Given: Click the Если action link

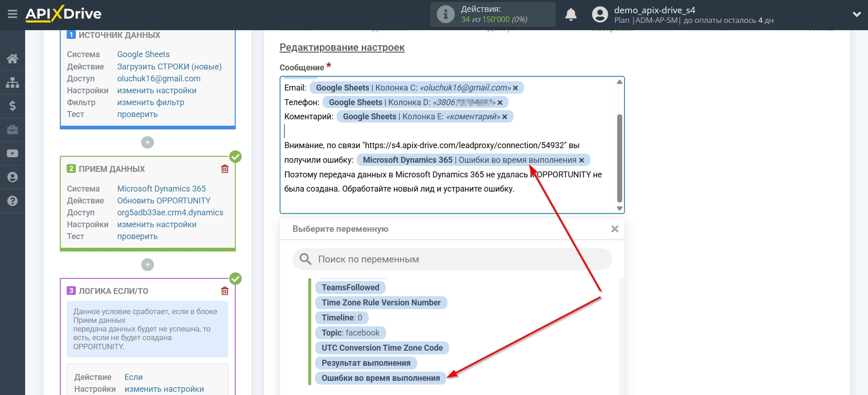Looking at the screenshot, I should pyautogui.click(x=134, y=377).
